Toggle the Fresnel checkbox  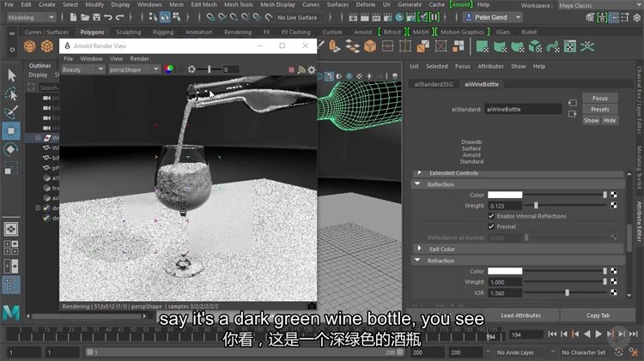coord(491,226)
